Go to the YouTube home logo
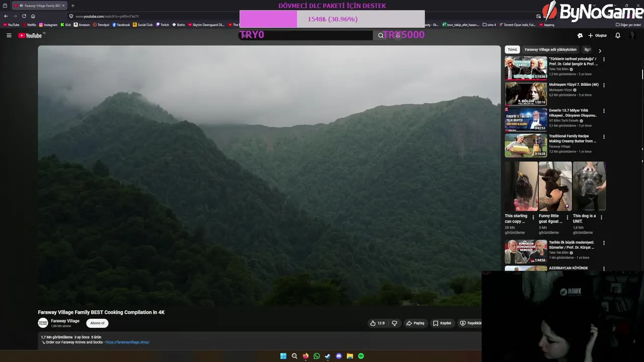 30,36
